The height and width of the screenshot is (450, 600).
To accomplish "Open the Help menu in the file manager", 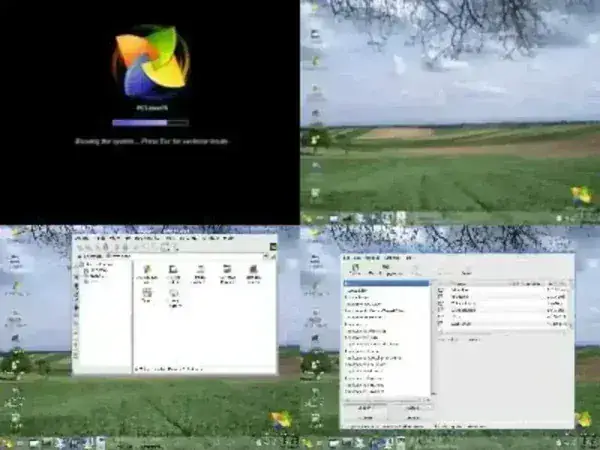I will pyautogui.click(x=228, y=238).
